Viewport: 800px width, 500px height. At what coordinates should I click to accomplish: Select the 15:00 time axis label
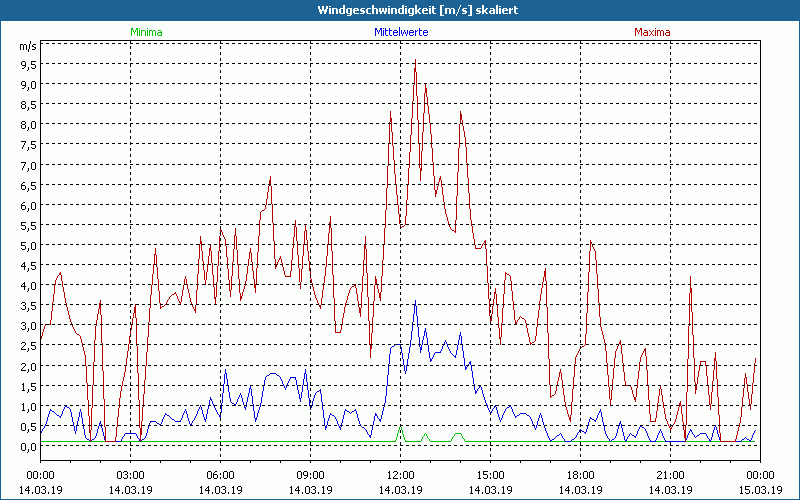coord(490,475)
